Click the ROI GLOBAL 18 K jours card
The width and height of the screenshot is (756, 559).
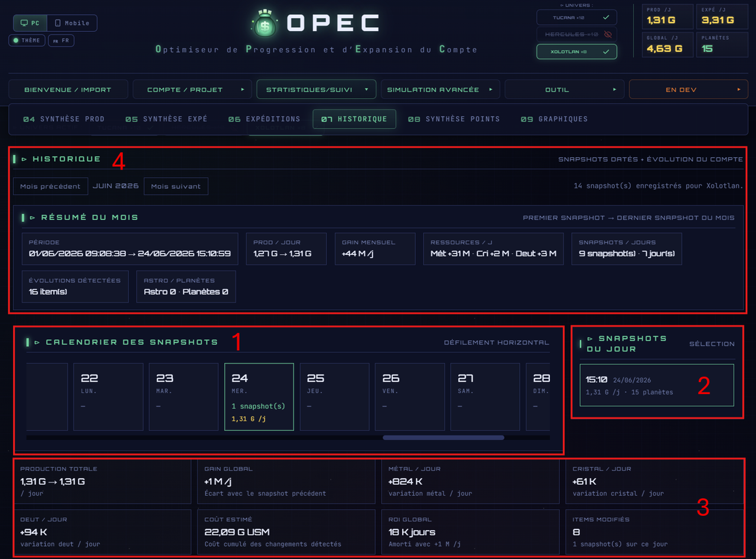click(x=471, y=532)
